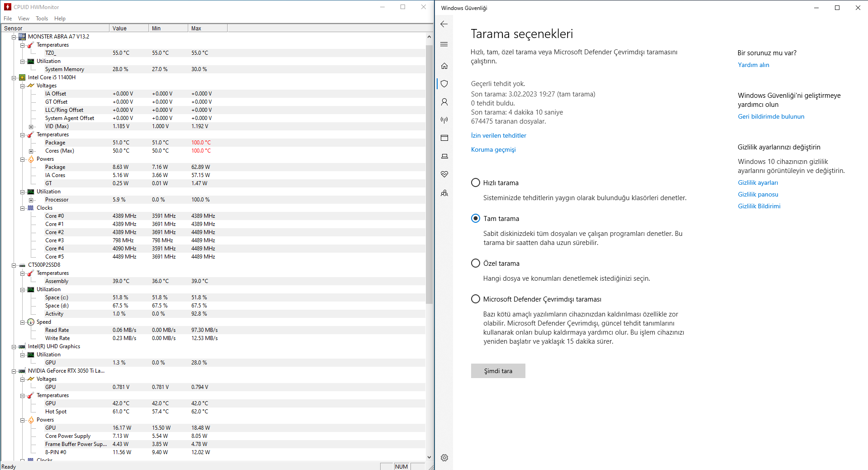Screen dimensions: 868x470
Task: Click the Geri bildirimde bulunun link
Action: (x=771, y=116)
